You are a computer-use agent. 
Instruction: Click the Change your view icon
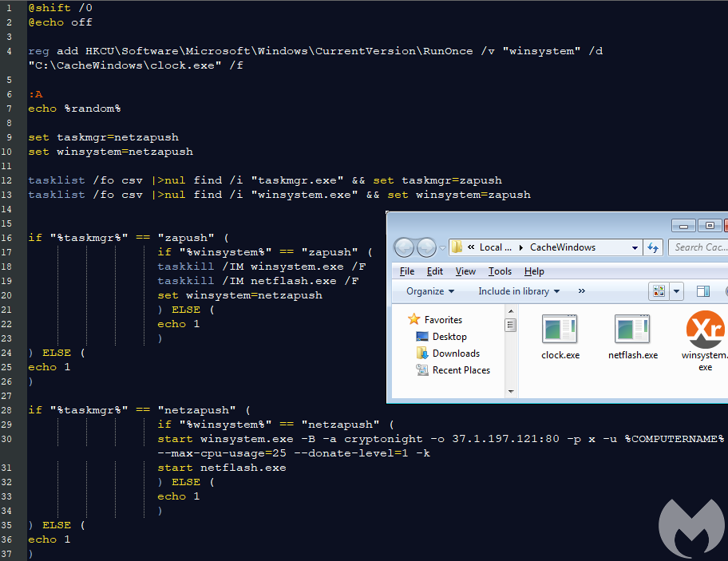(x=659, y=291)
